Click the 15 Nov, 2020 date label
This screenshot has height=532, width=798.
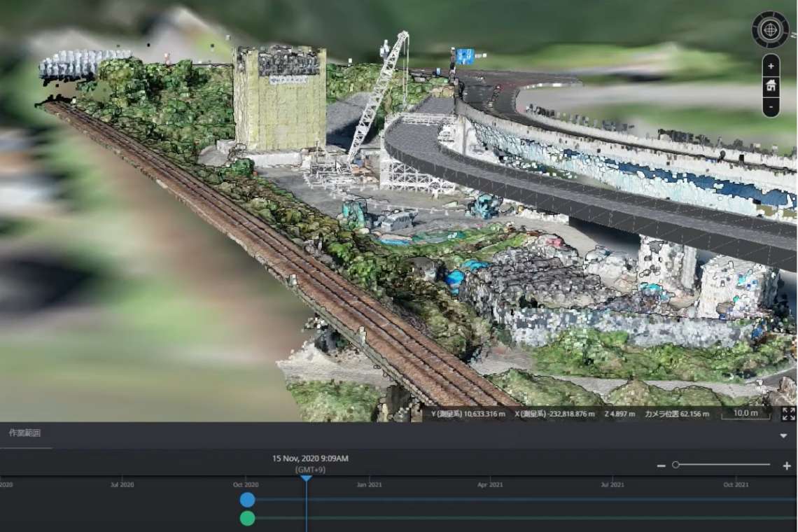coord(310,458)
